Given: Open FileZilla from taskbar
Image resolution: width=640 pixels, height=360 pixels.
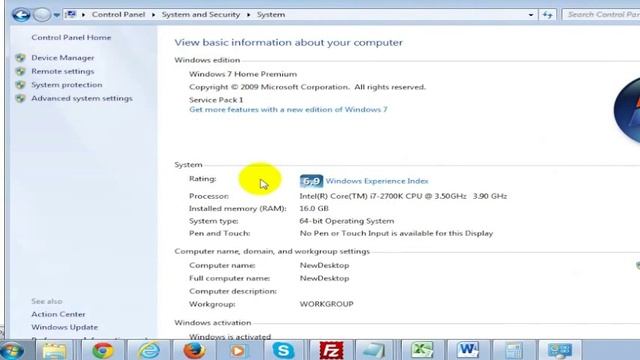Looking at the screenshot, I should (x=331, y=351).
